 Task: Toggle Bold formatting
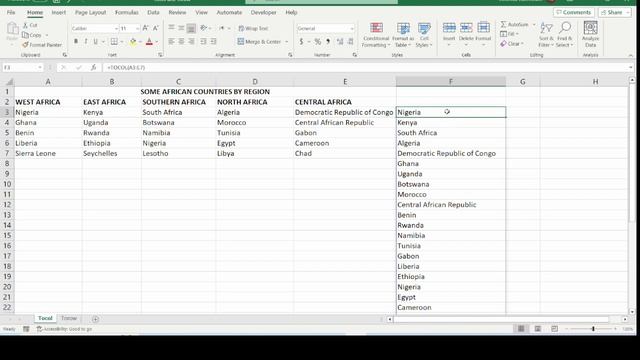[76, 41]
